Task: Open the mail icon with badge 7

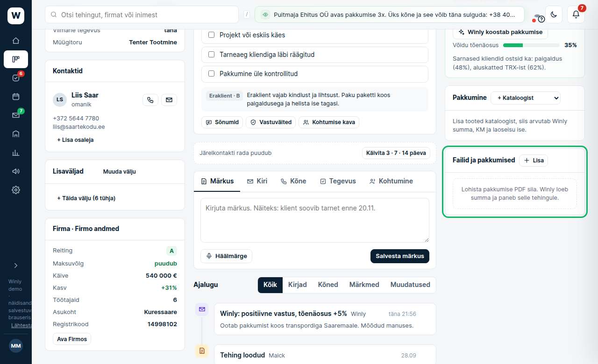Action: tap(16, 115)
